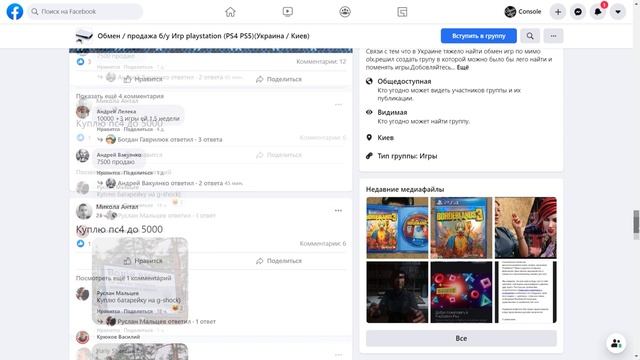This screenshot has width=640, height=360.
Task: Click the like reaction icon under Куплю пс4 post
Action: tap(80, 244)
